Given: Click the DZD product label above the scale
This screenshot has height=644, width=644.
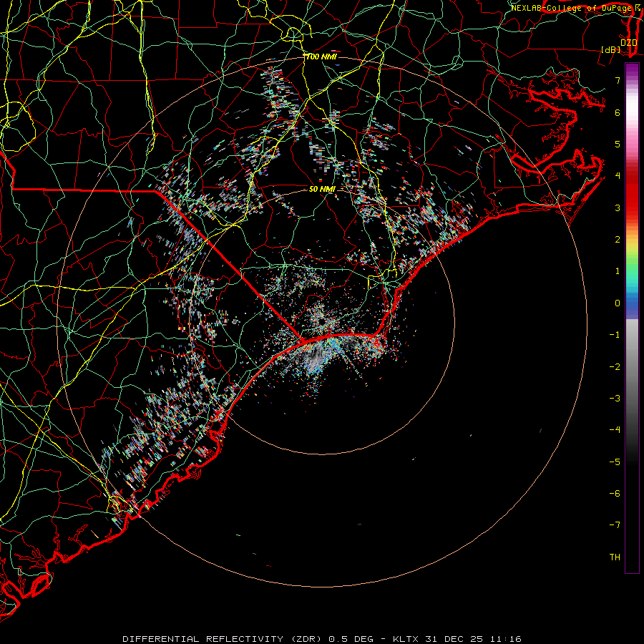Looking at the screenshot, I should click(x=628, y=42).
